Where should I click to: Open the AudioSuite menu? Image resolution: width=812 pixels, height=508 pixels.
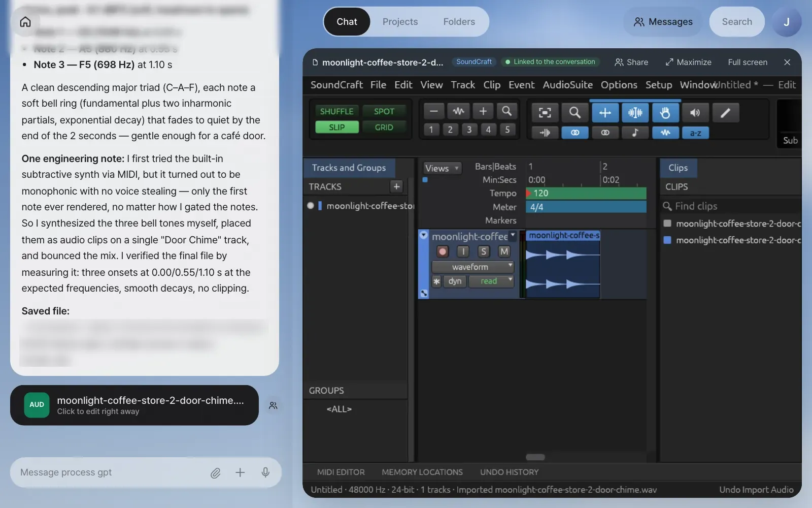tap(567, 85)
